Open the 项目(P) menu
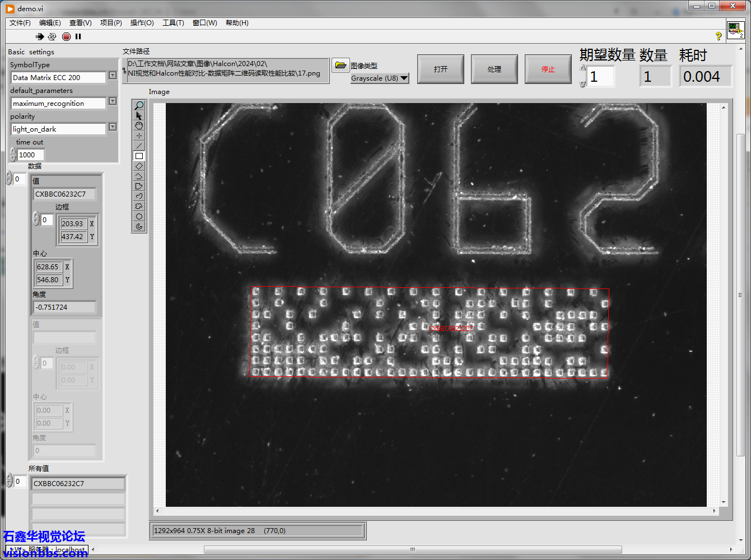Viewport: 751px width, 560px height. (x=111, y=23)
